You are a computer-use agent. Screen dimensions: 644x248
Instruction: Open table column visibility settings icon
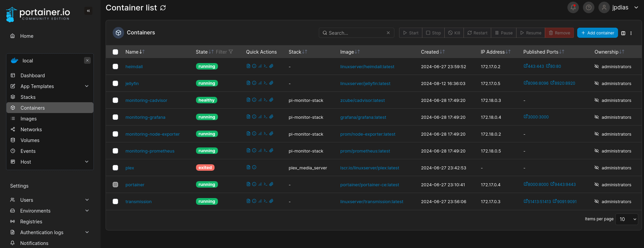point(623,33)
